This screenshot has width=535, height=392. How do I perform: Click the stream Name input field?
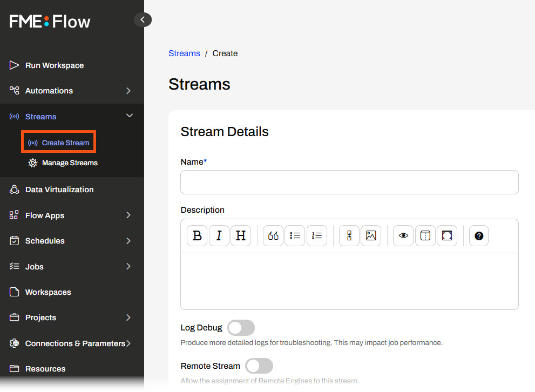pyautogui.click(x=349, y=183)
